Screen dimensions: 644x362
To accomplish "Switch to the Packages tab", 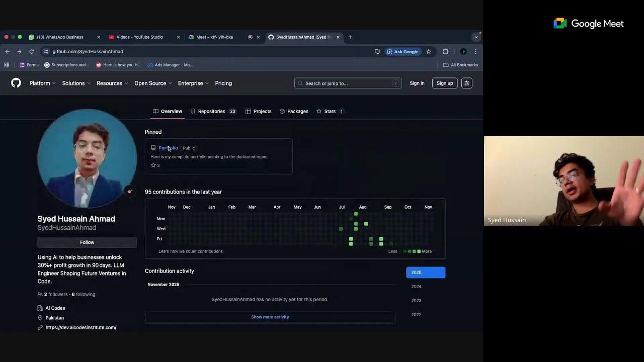I will pyautogui.click(x=294, y=111).
